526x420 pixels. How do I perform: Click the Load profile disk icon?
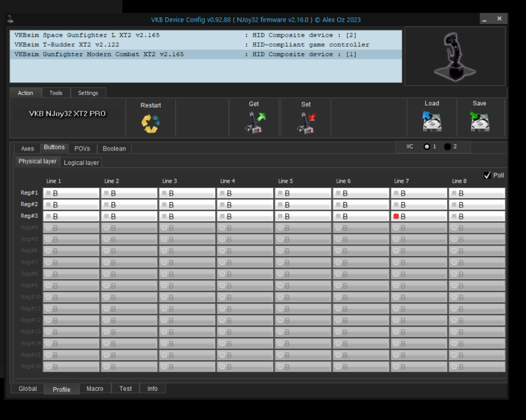pos(432,121)
